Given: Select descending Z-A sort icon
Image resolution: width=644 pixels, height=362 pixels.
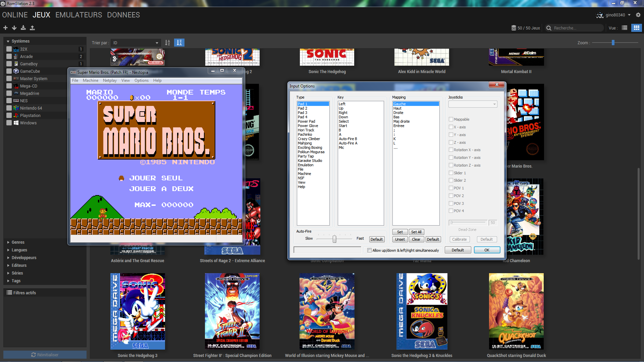Looking at the screenshot, I should pos(179,43).
